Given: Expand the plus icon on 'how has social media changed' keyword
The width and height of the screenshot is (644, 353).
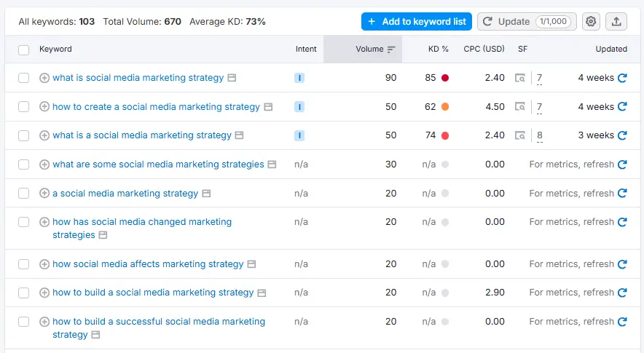Looking at the screenshot, I should coord(44,222).
